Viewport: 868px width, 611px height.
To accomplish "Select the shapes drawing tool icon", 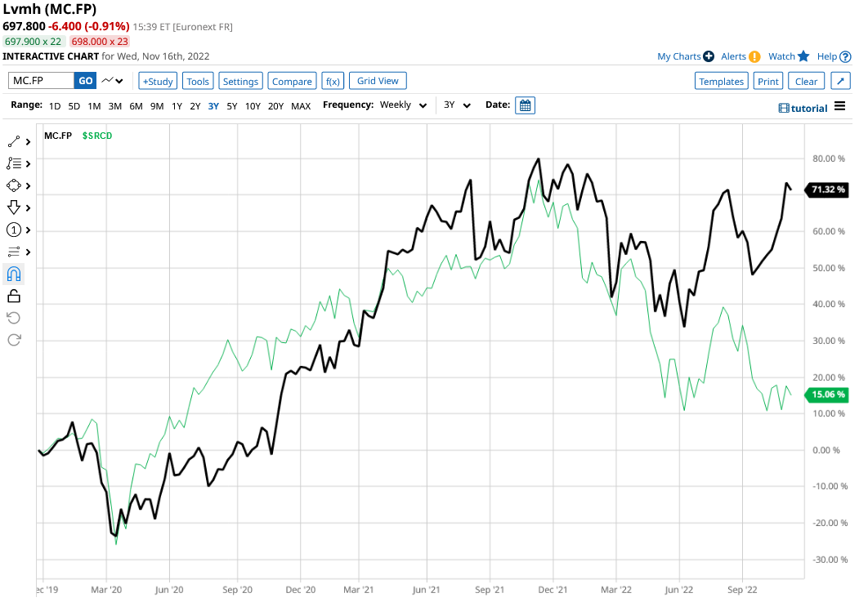I will [x=14, y=186].
